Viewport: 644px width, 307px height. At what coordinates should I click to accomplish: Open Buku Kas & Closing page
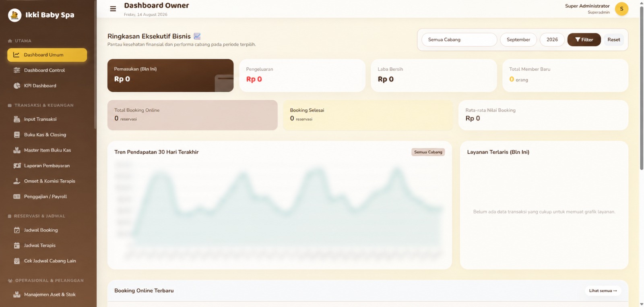(x=47, y=135)
